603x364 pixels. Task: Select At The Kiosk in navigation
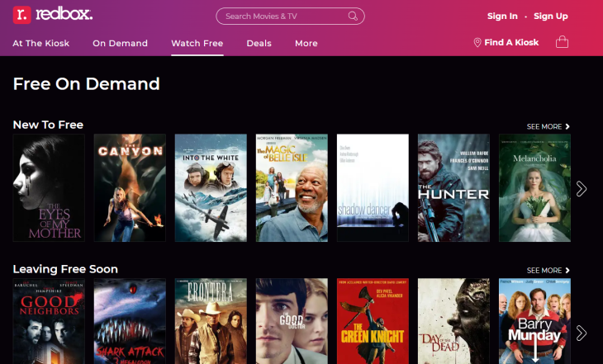[x=41, y=44]
